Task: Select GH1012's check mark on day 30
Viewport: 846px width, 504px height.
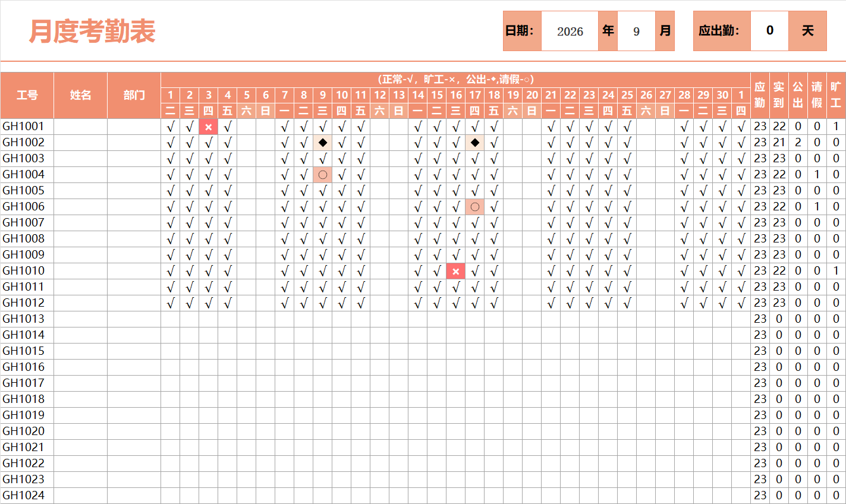Action: (x=722, y=303)
